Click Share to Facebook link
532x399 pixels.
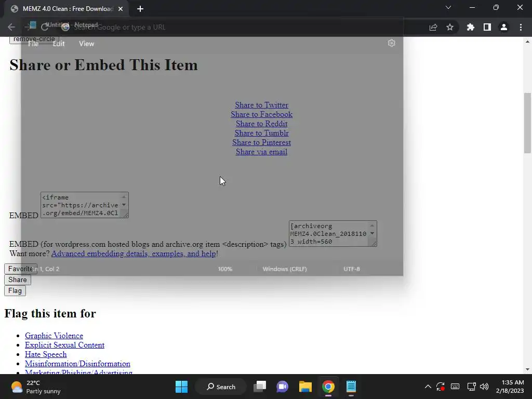click(262, 114)
